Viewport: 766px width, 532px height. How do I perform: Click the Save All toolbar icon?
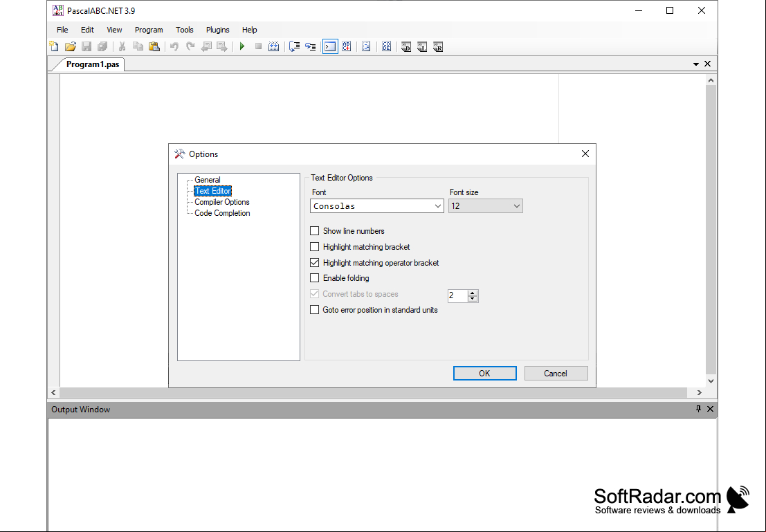pyautogui.click(x=102, y=46)
